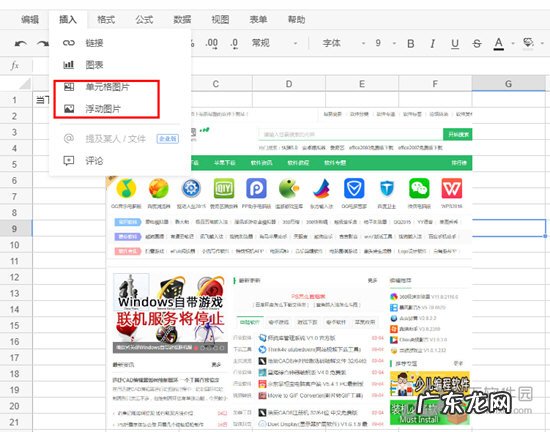Select column D header
Screen dimensions: 550x432
coord(289,84)
